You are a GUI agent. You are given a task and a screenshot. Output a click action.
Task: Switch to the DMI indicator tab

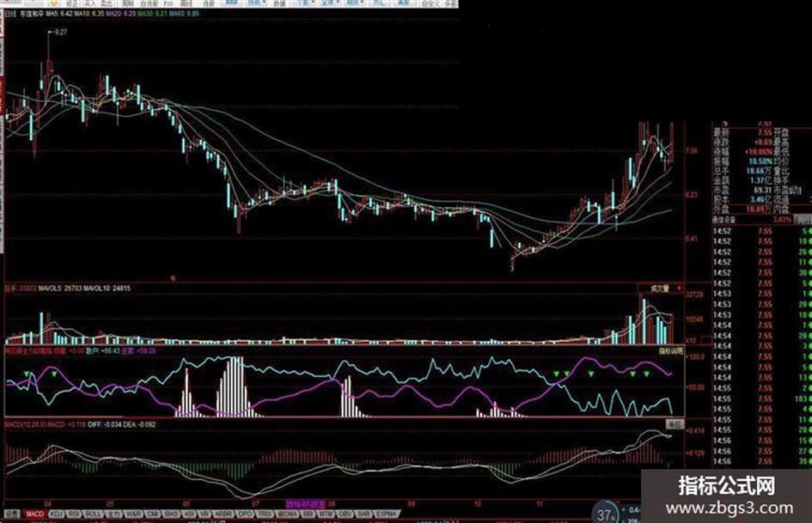[153, 514]
